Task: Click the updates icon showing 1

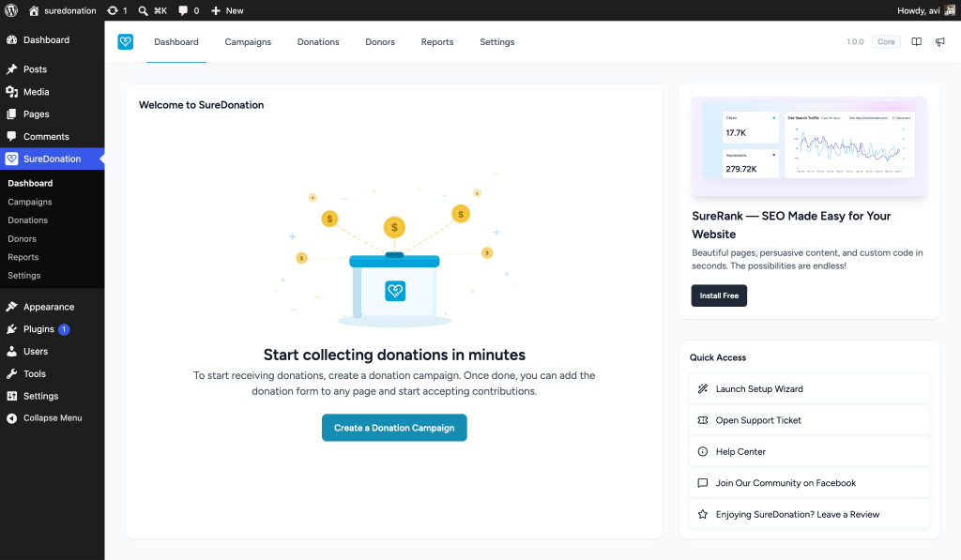Action: pyautogui.click(x=117, y=10)
